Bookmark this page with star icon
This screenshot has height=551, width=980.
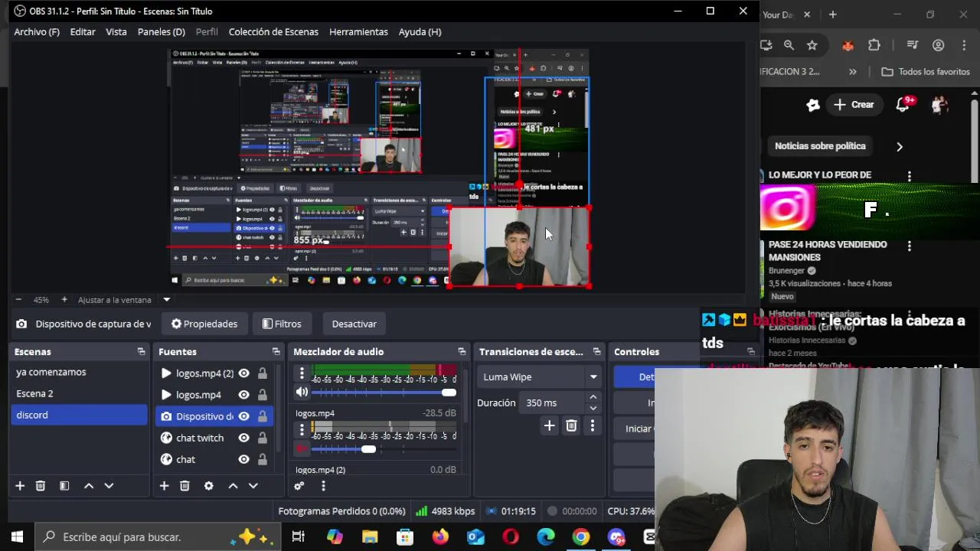coord(812,45)
